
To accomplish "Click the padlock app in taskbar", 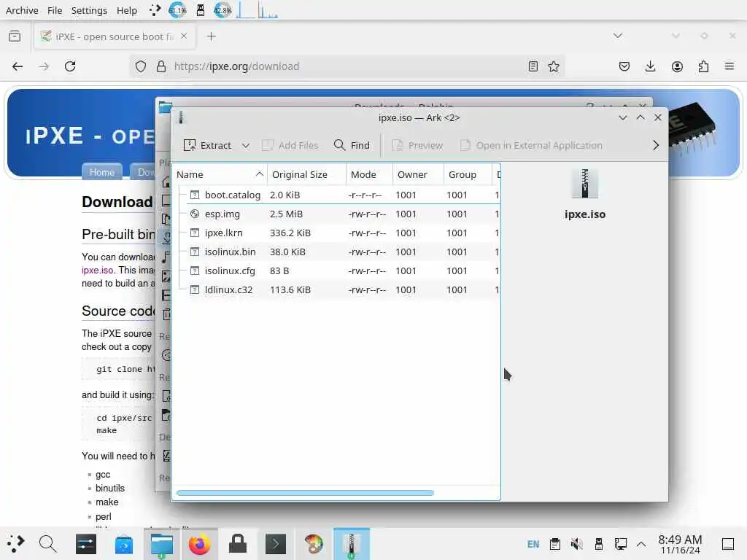I will 238,544.
